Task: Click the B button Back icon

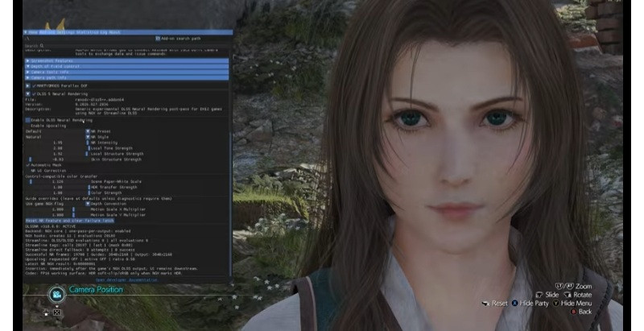Action: (574, 312)
